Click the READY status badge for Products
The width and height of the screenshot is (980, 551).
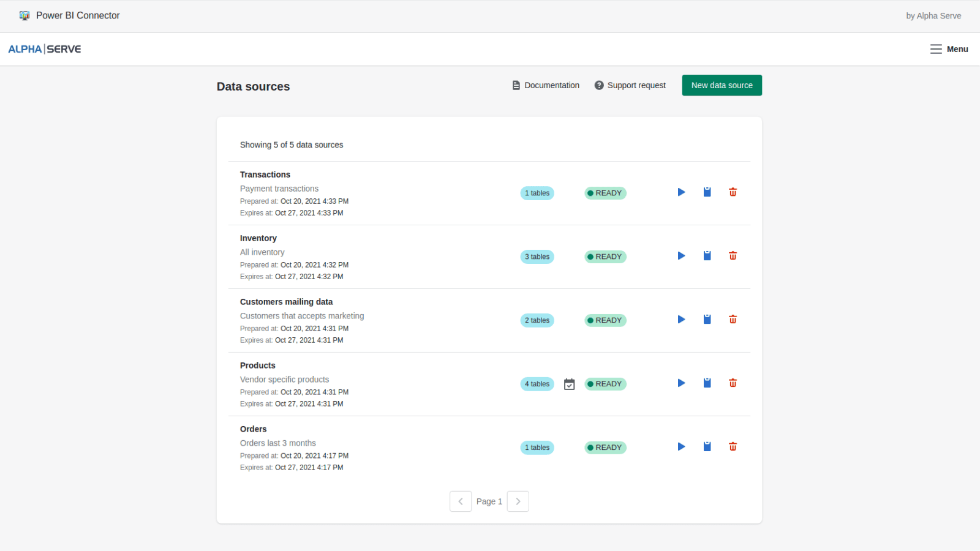coord(605,384)
